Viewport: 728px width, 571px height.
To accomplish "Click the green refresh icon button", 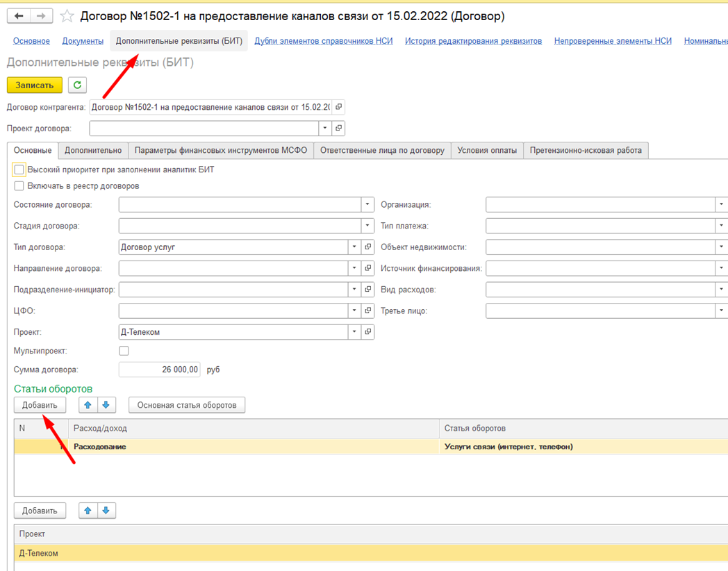I will (77, 85).
